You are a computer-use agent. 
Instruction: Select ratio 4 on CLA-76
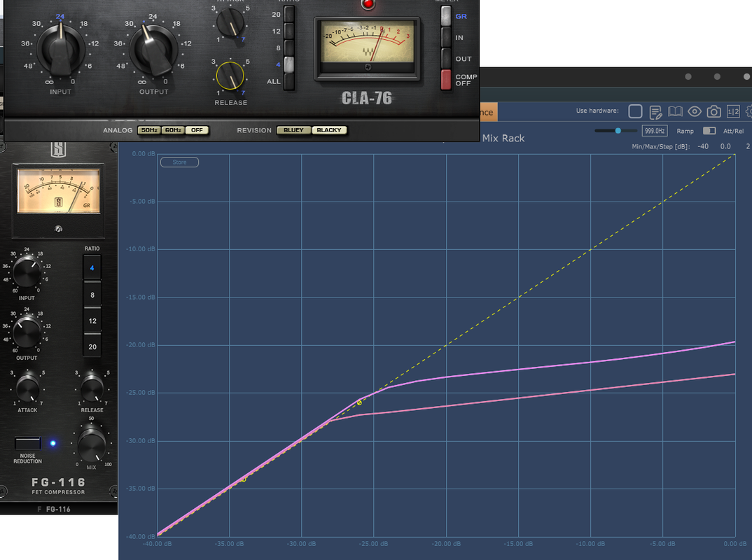click(x=289, y=64)
